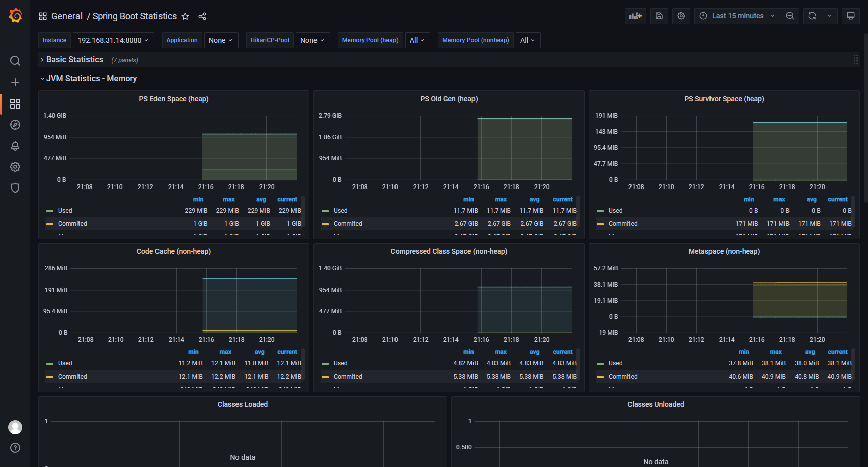Image resolution: width=868 pixels, height=467 pixels.
Task: Save the dashboard with the disk icon
Action: point(659,16)
